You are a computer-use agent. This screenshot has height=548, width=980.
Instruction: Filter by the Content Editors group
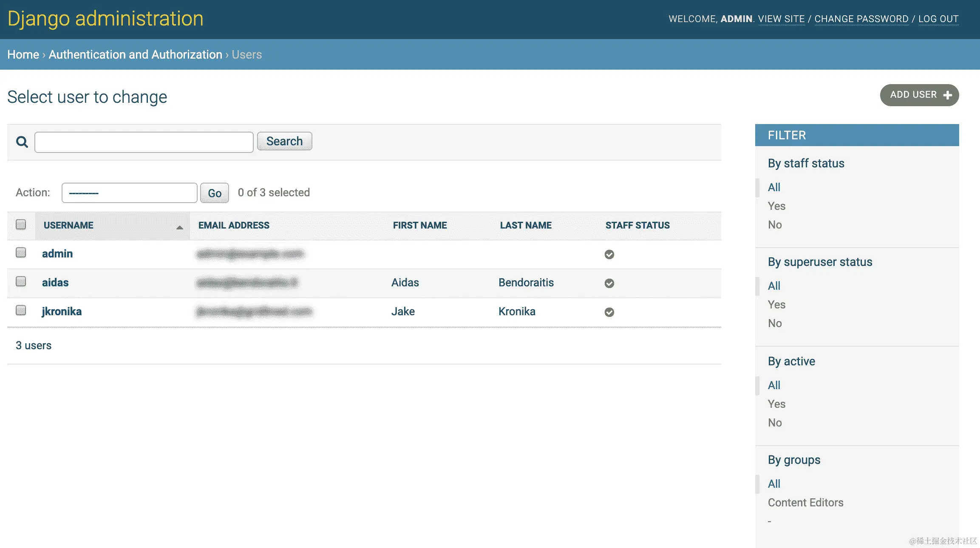coord(805,503)
